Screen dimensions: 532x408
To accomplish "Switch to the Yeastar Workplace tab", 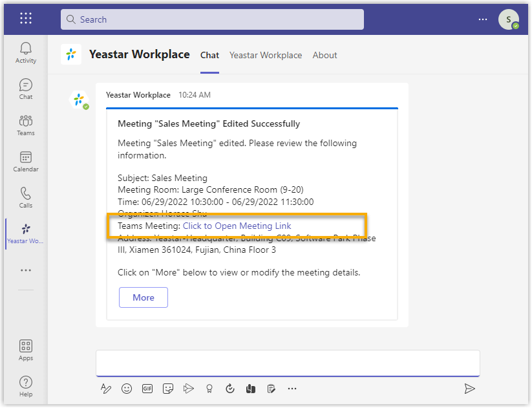I will point(266,55).
